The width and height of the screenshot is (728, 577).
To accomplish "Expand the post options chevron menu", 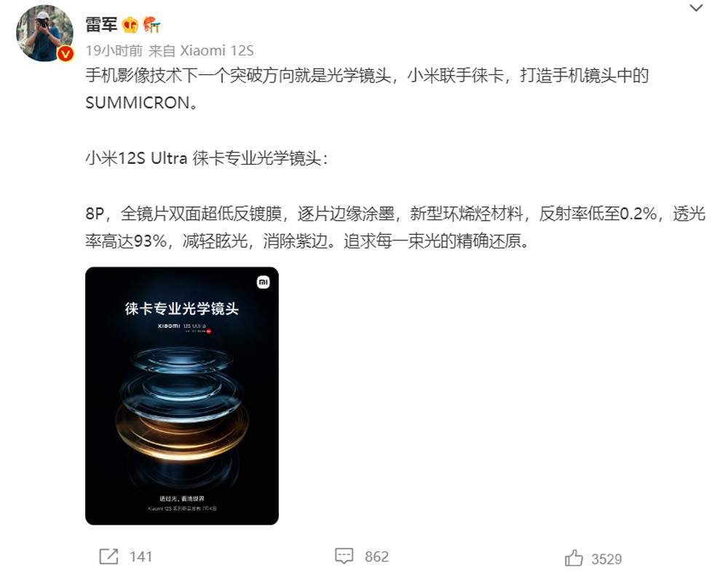I will coord(695,8).
